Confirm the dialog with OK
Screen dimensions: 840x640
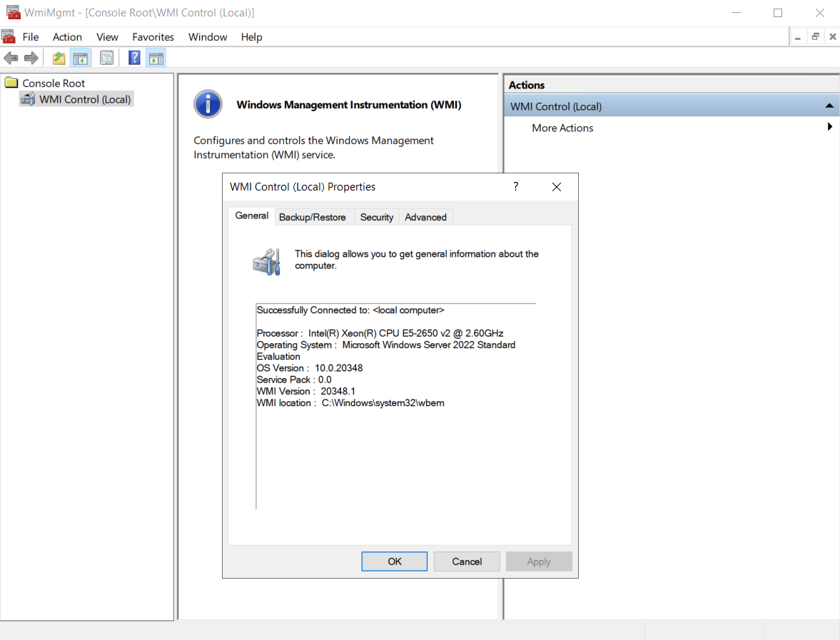pos(394,562)
